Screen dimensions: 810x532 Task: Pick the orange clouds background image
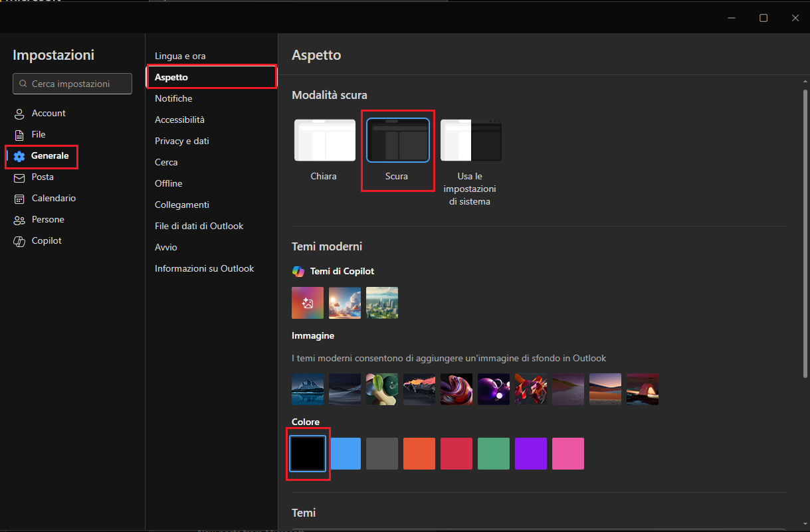pos(419,389)
